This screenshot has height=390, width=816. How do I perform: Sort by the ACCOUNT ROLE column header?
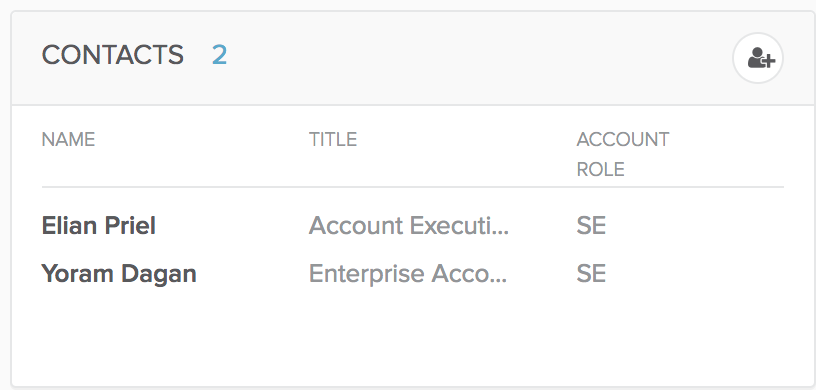click(622, 154)
